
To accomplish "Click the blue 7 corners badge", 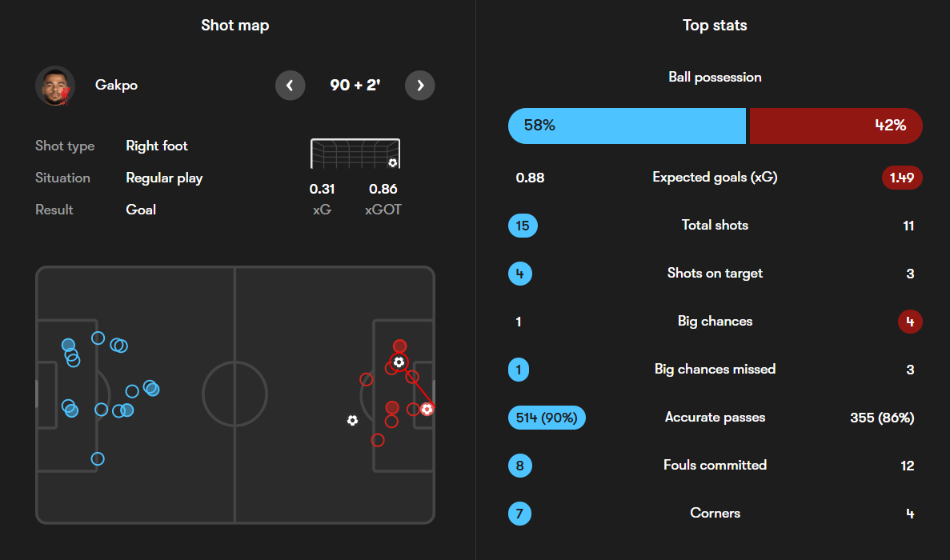I will pos(519,514).
